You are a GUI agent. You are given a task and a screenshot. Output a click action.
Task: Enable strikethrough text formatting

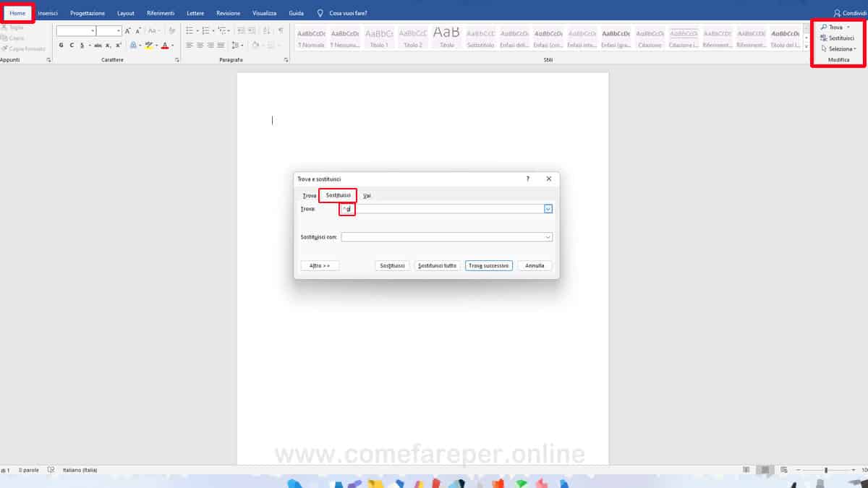[98, 45]
